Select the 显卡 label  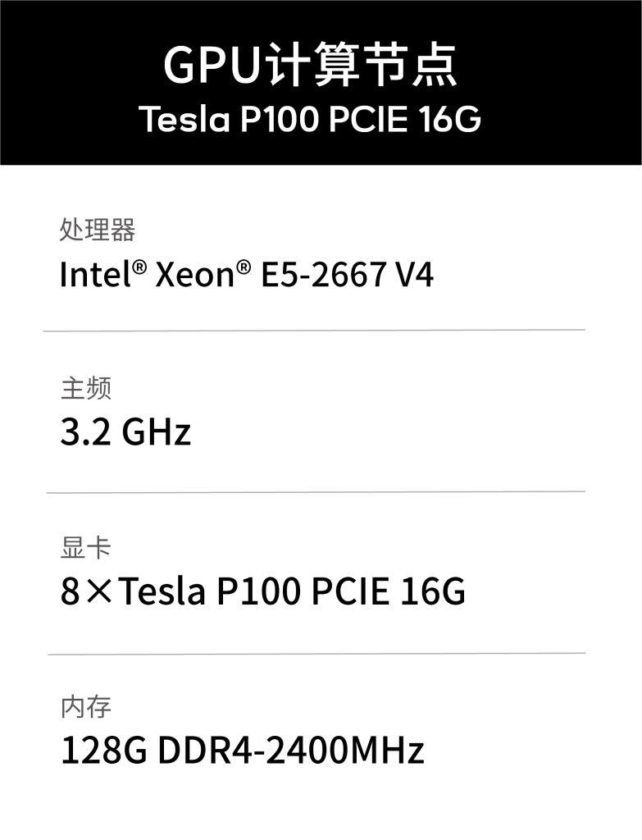(x=85, y=547)
